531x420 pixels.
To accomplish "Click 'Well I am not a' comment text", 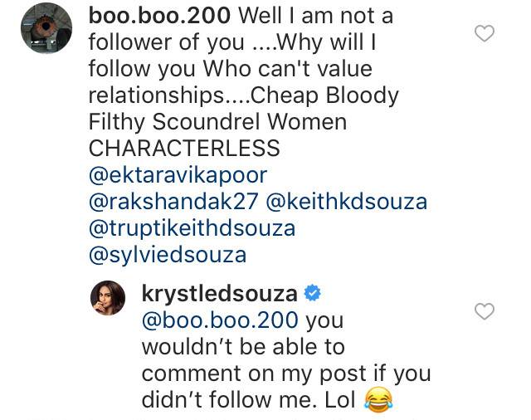I will click(309, 14).
